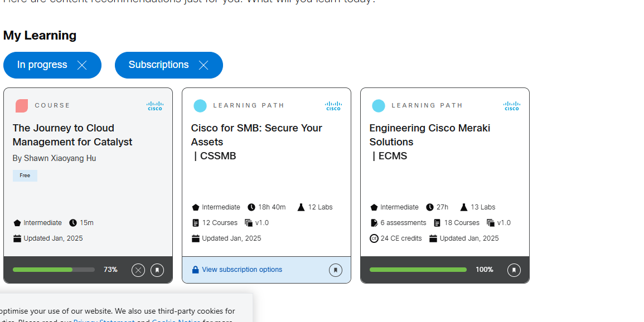This screenshot has height=322, width=644.
Task: Bookmark the Engineering Cisco Meraki Solutions path
Action: [x=514, y=270]
